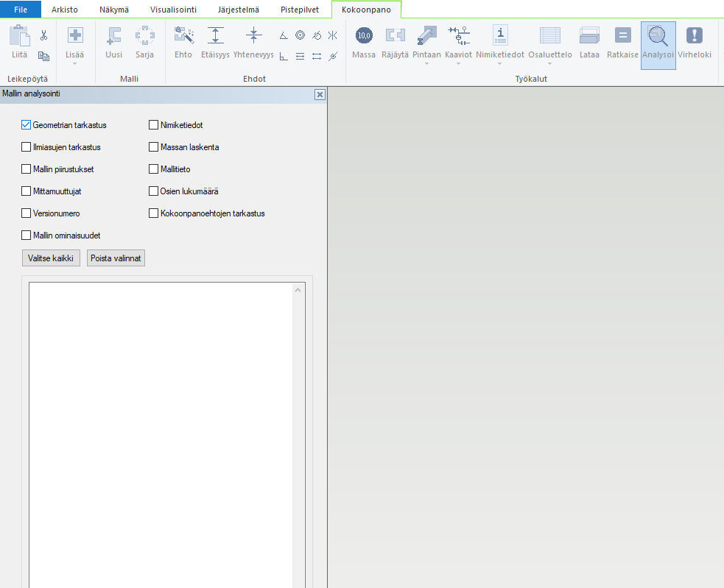Uncheck Geometrian tarkastus checkbox
Screen dimensions: 724x588
[x=27, y=125]
